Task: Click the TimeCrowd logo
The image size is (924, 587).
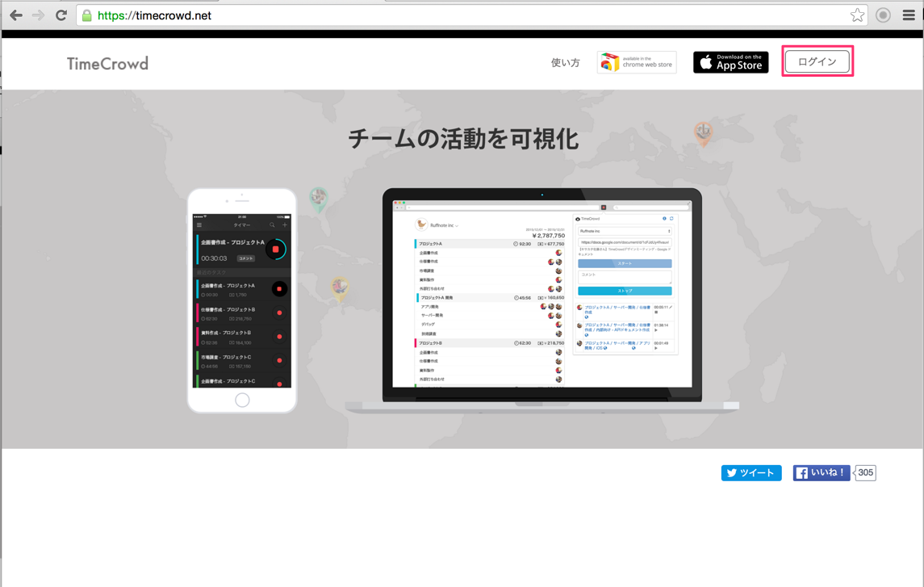Action: (x=107, y=64)
